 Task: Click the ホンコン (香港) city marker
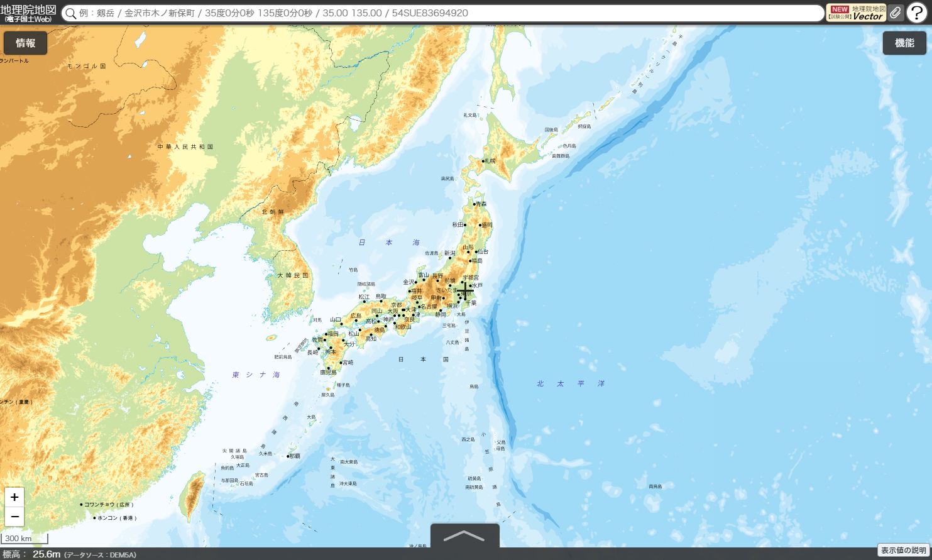click(95, 518)
